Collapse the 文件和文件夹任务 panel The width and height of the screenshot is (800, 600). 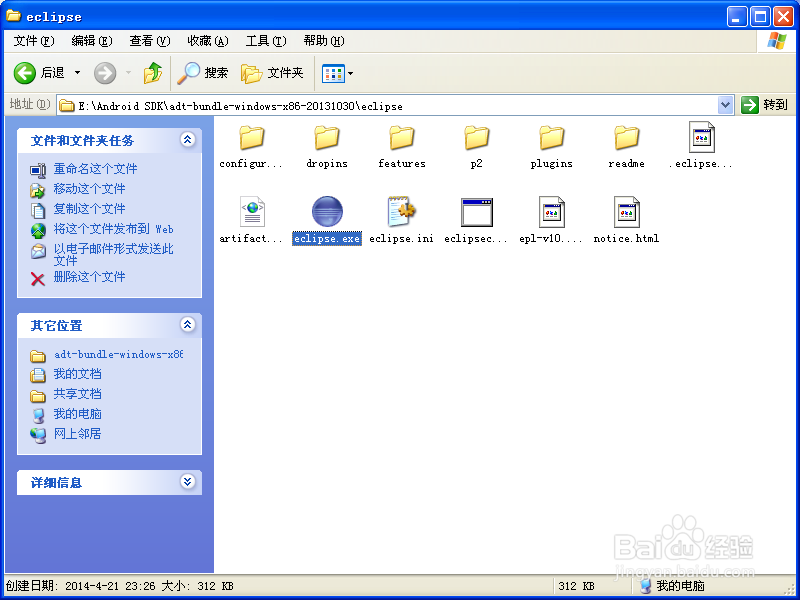pyautogui.click(x=188, y=141)
